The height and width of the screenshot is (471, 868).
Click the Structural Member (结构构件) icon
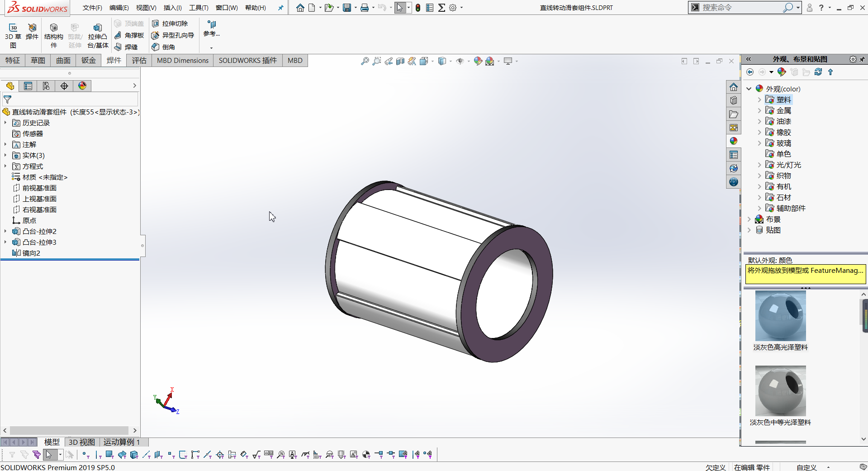coord(54,36)
